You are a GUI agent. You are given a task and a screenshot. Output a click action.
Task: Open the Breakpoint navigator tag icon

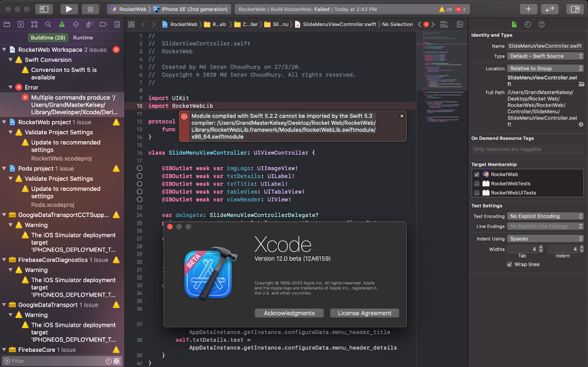pyautogui.click(x=103, y=25)
